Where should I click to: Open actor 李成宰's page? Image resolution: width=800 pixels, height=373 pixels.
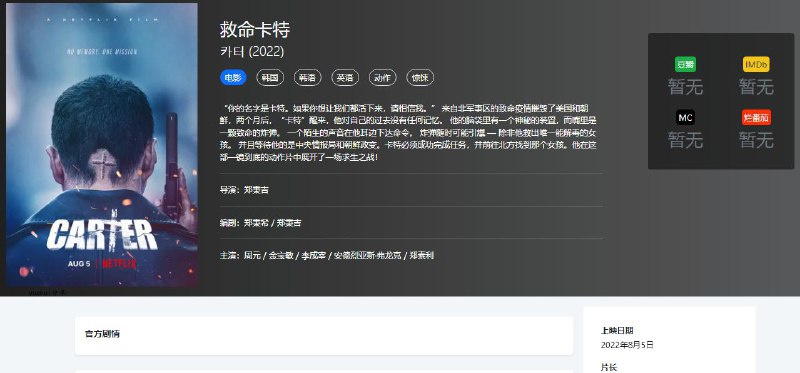pos(314,256)
